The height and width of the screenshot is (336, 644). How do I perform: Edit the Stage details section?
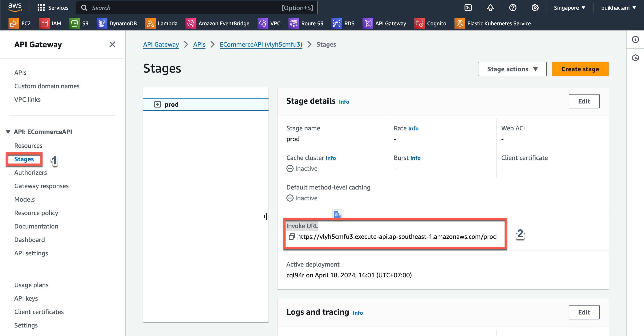pos(584,101)
